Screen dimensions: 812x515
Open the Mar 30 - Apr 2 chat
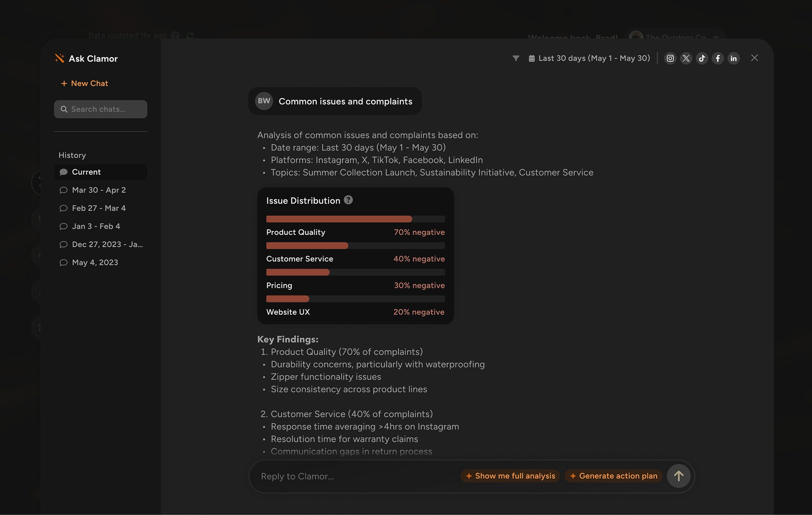coord(99,190)
